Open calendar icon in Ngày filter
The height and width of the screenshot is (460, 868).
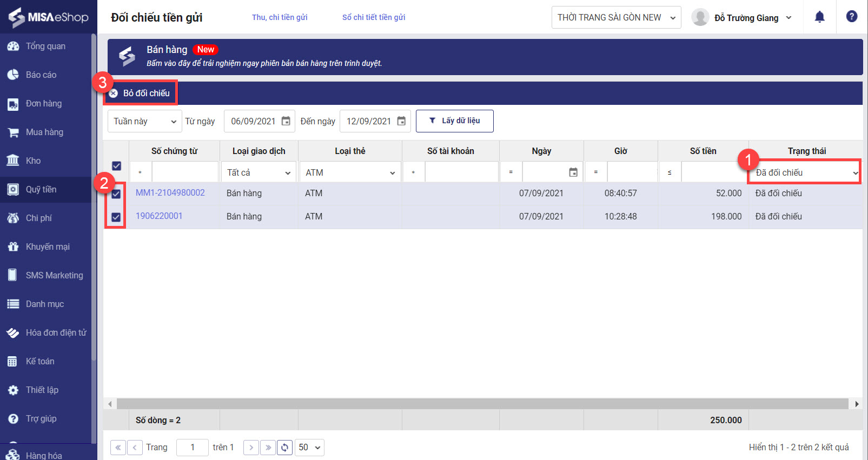pos(573,172)
